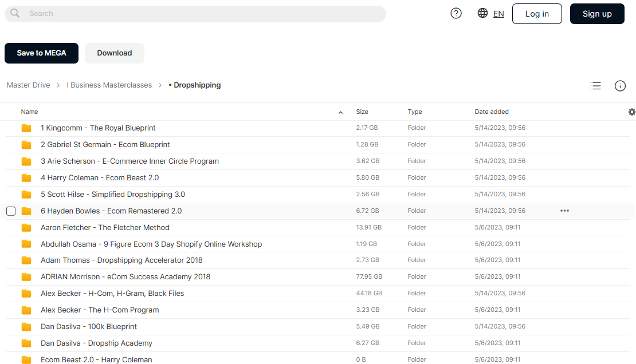This screenshot has width=636, height=364.
Task: Sort by Size column header
Action: [x=362, y=112]
